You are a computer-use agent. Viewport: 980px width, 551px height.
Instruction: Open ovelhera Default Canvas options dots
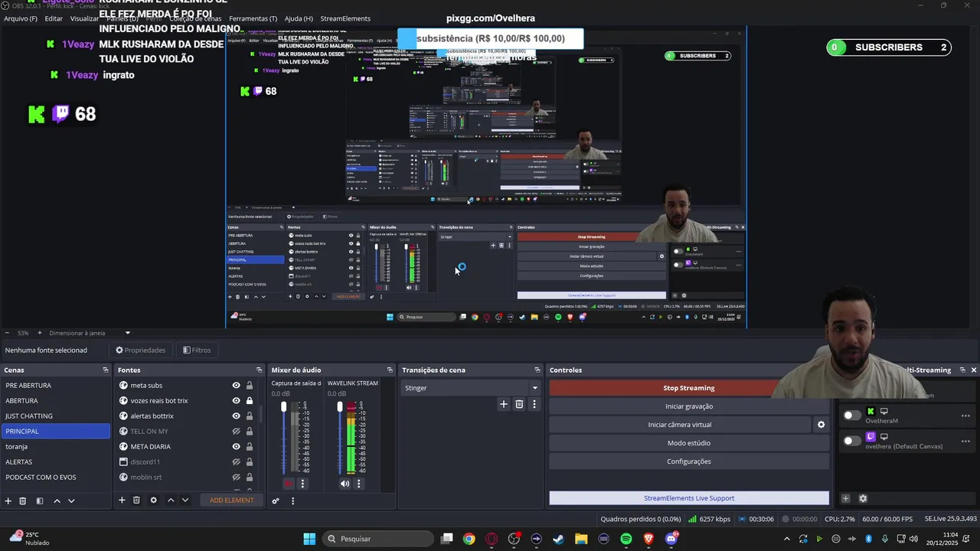tap(965, 441)
